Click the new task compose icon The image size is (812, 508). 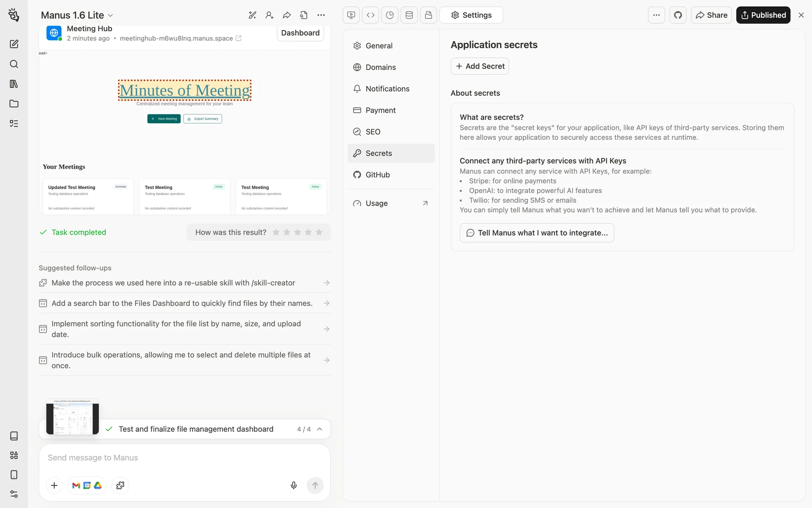tap(14, 44)
